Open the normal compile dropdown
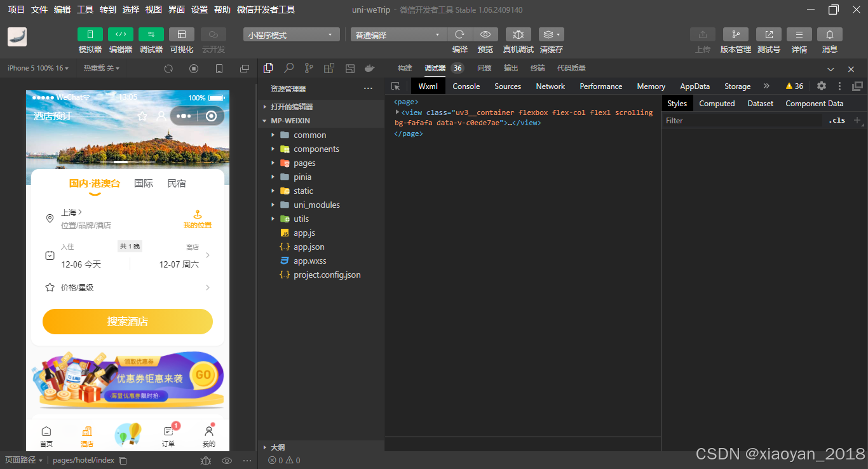Viewport: 868px width, 469px height. [x=399, y=35]
